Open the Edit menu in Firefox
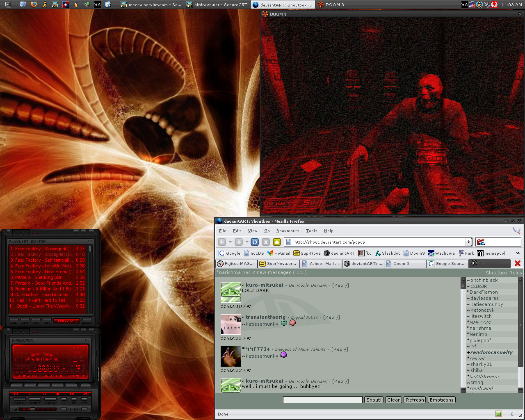Screen dimensions: 525x420 237,231
